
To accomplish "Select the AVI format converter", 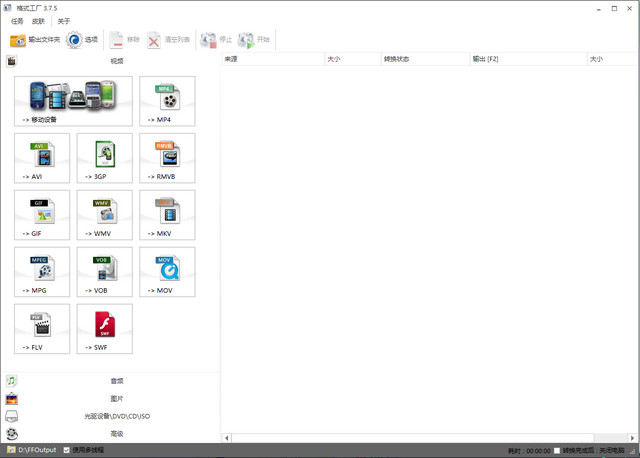I will (x=42, y=158).
